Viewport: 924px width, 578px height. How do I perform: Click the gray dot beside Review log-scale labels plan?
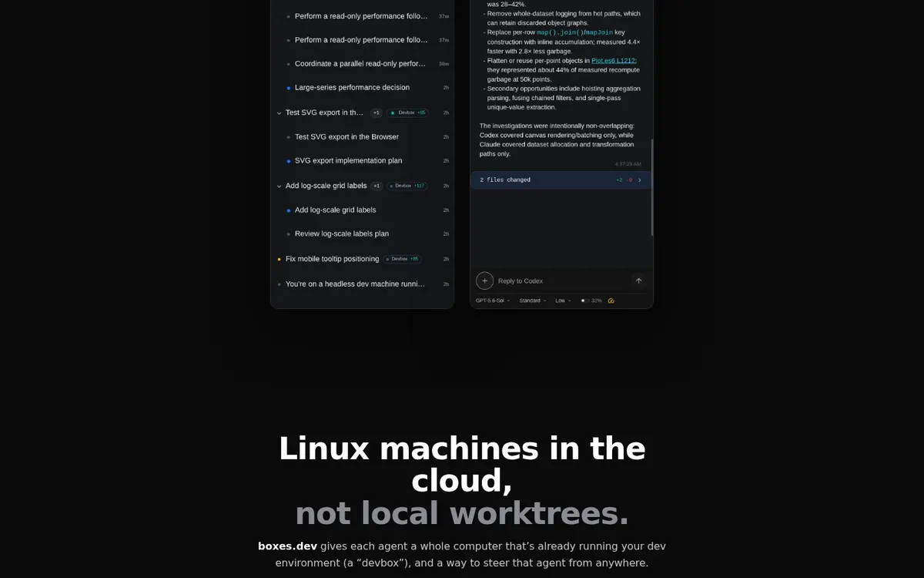(x=289, y=234)
